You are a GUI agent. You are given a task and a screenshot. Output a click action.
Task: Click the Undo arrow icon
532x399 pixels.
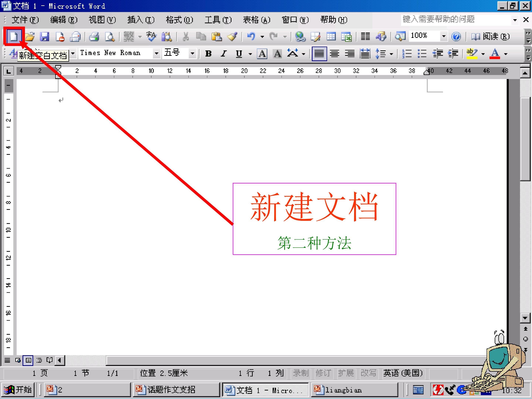[251, 37]
